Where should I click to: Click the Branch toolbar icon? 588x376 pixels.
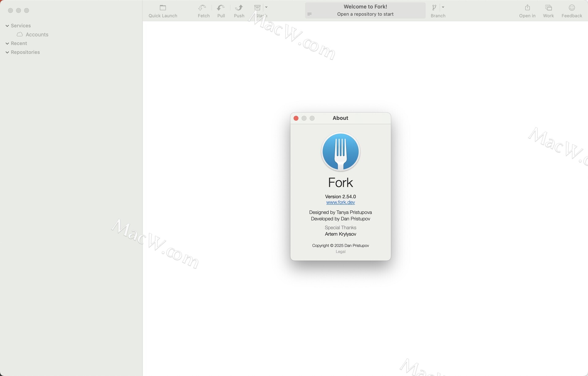[x=434, y=8]
